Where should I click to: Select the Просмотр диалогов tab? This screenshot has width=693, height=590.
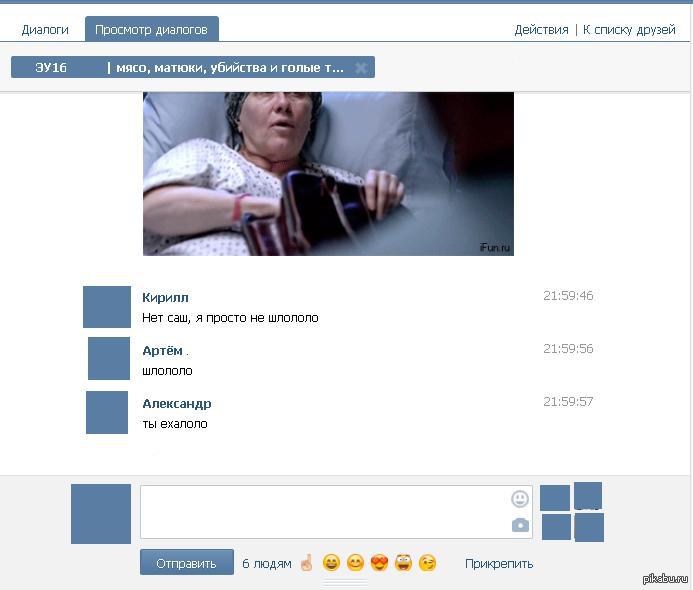[151, 30]
